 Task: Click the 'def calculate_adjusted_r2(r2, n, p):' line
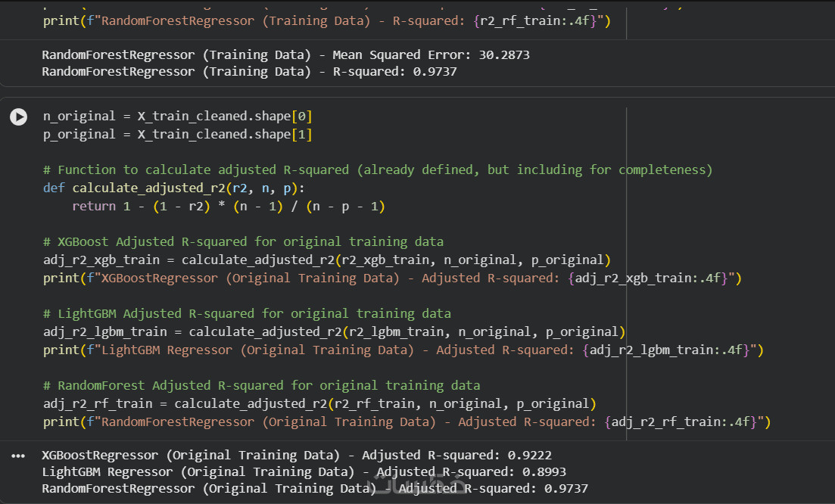click(x=173, y=188)
